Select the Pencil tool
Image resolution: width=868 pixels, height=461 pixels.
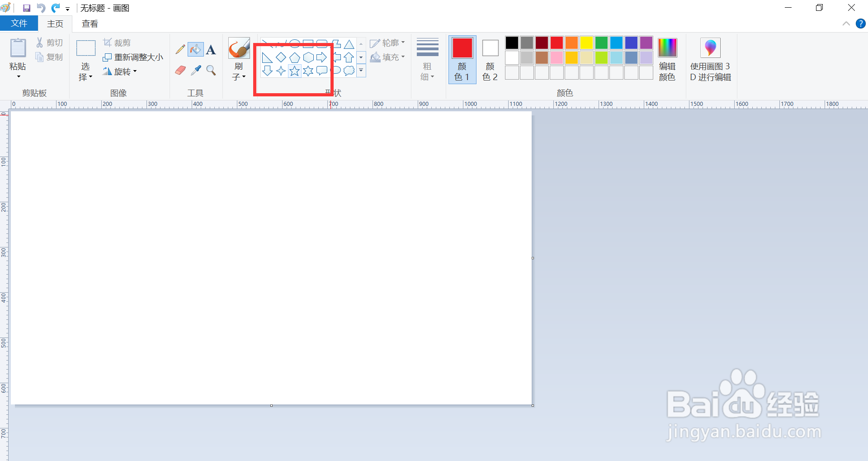(180, 49)
